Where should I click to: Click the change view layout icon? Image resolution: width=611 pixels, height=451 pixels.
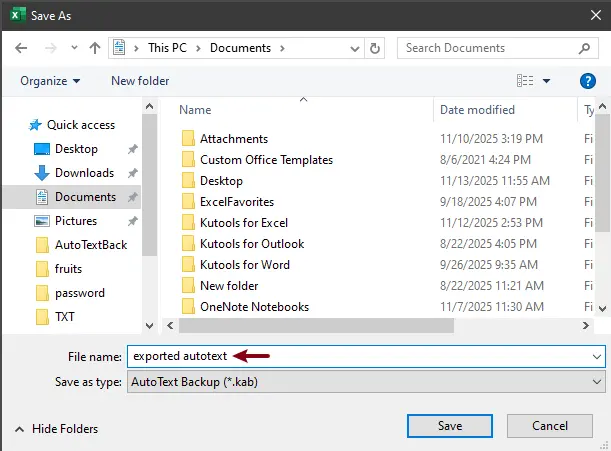(525, 81)
